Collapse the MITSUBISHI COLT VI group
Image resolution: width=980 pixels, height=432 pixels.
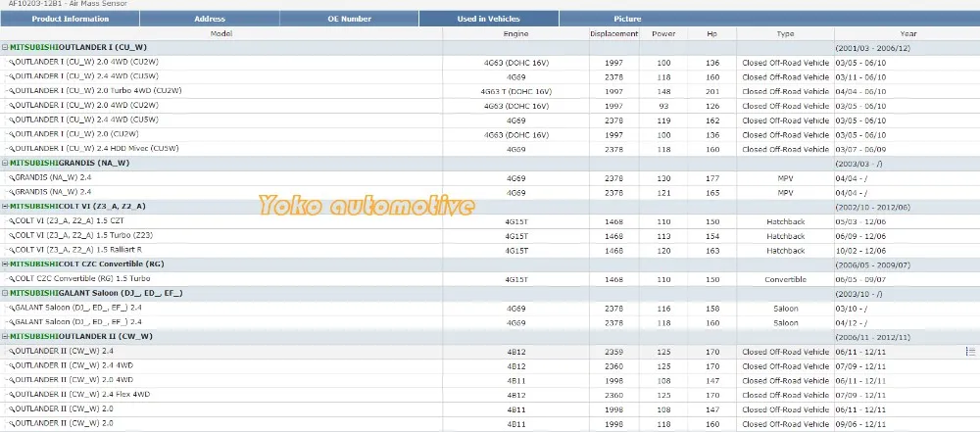coord(5,207)
